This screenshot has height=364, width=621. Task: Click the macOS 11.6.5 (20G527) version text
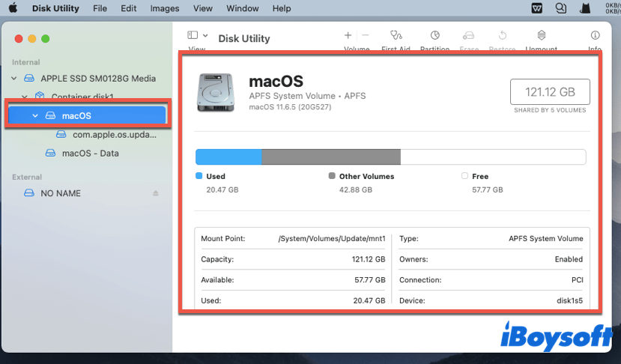pos(290,107)
